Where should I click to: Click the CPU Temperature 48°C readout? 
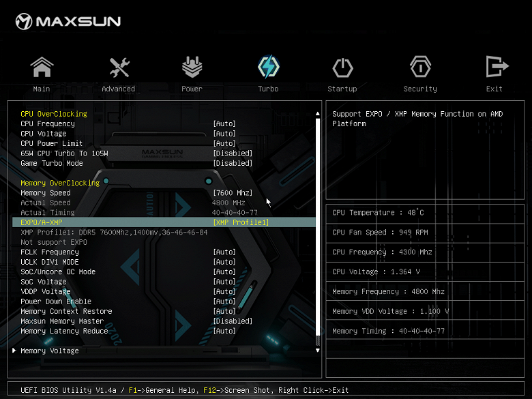click(x=378, y=213)
